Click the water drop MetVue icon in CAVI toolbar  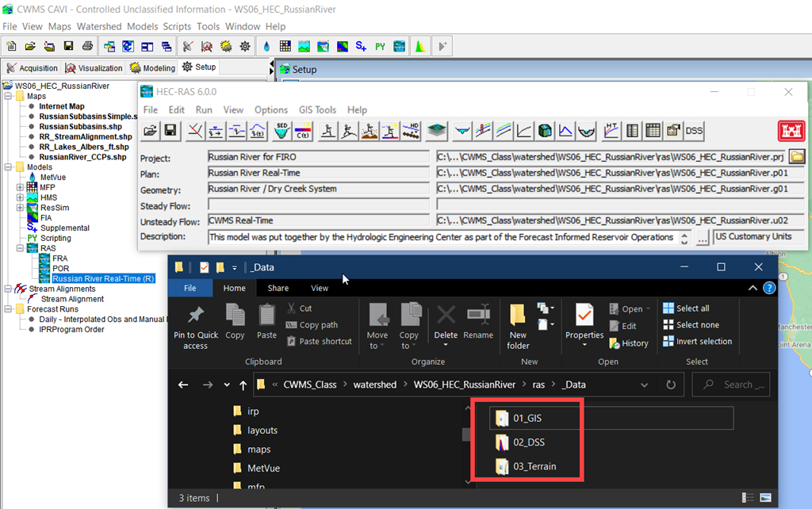(x=266, y=47)
